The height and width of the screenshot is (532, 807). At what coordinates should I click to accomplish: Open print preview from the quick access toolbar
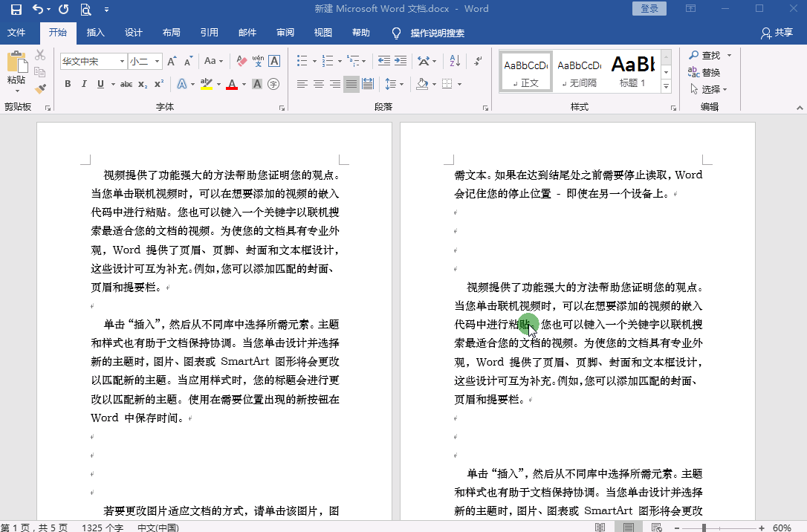[85, 9]
